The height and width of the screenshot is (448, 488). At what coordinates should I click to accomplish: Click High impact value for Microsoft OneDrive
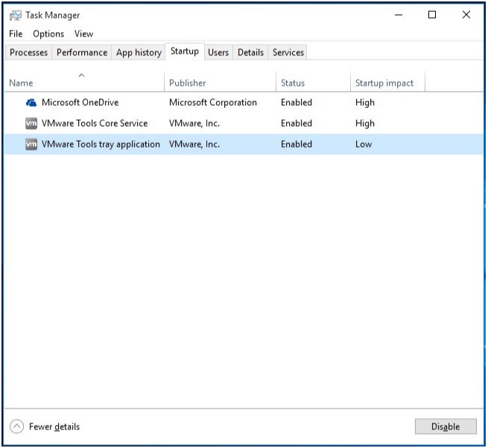[365, 102]
